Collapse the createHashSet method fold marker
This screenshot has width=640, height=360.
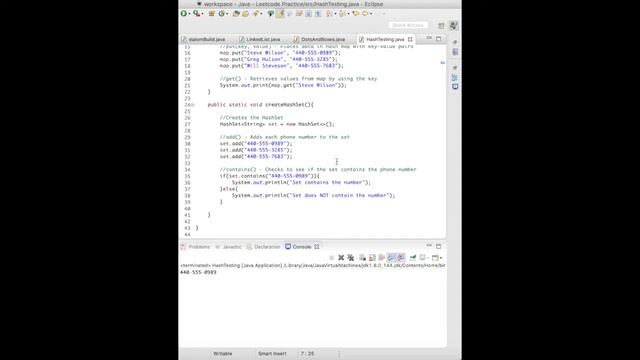point(193,105)
